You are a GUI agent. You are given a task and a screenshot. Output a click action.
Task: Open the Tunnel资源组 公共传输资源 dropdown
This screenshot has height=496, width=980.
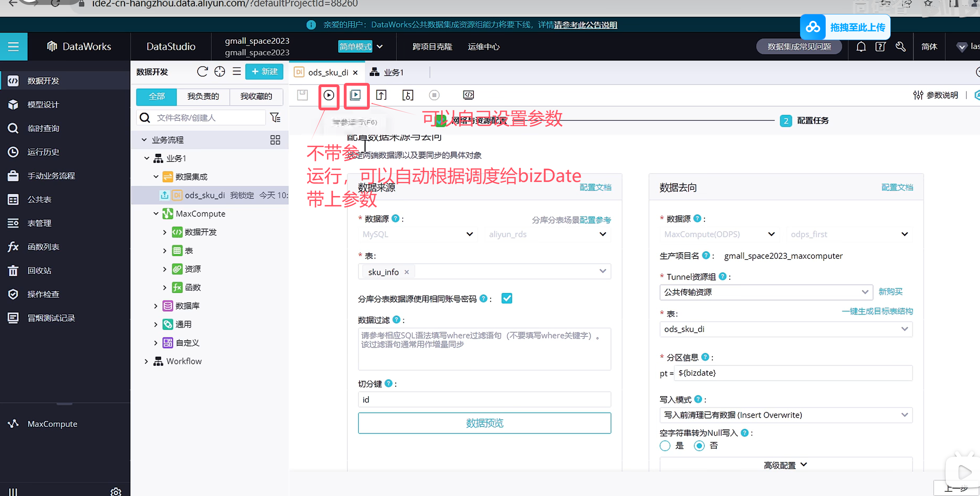(766, 292)
